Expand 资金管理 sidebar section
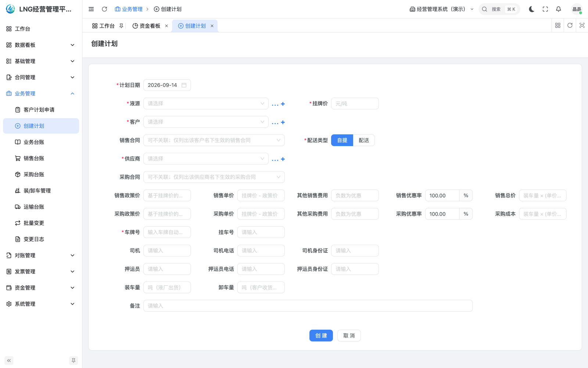Viewport: 588px width, 368px height. pyautogui.click(x=41, y=288)
